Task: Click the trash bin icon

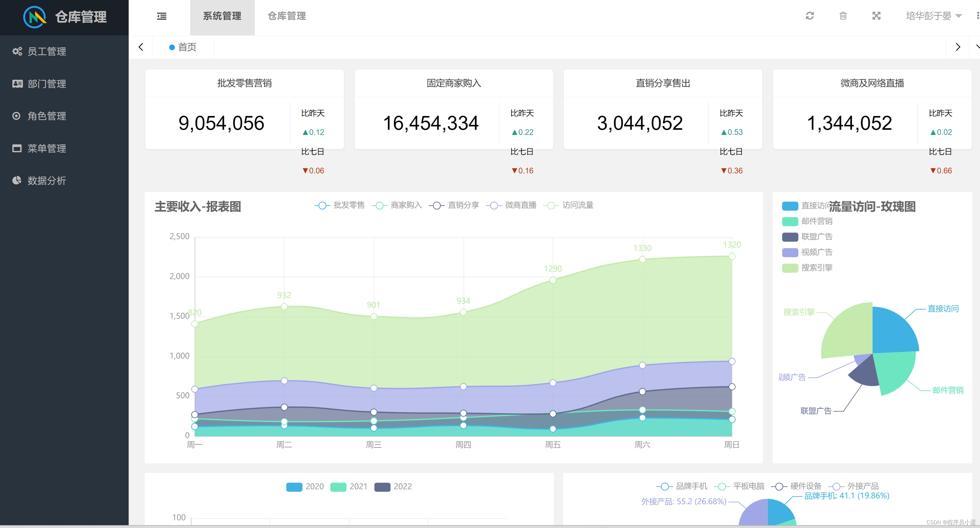Action: 843,16
